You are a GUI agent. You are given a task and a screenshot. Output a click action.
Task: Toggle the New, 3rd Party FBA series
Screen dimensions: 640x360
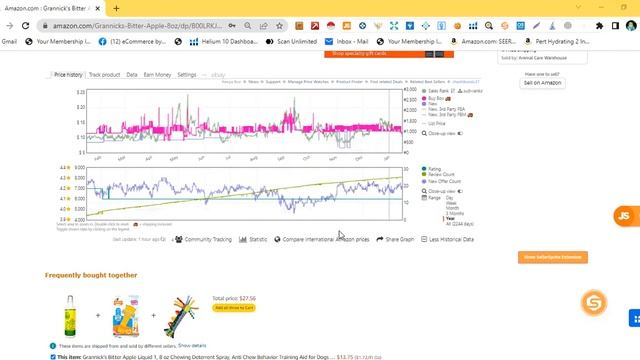pyautogui.click(x=444, y=109)
